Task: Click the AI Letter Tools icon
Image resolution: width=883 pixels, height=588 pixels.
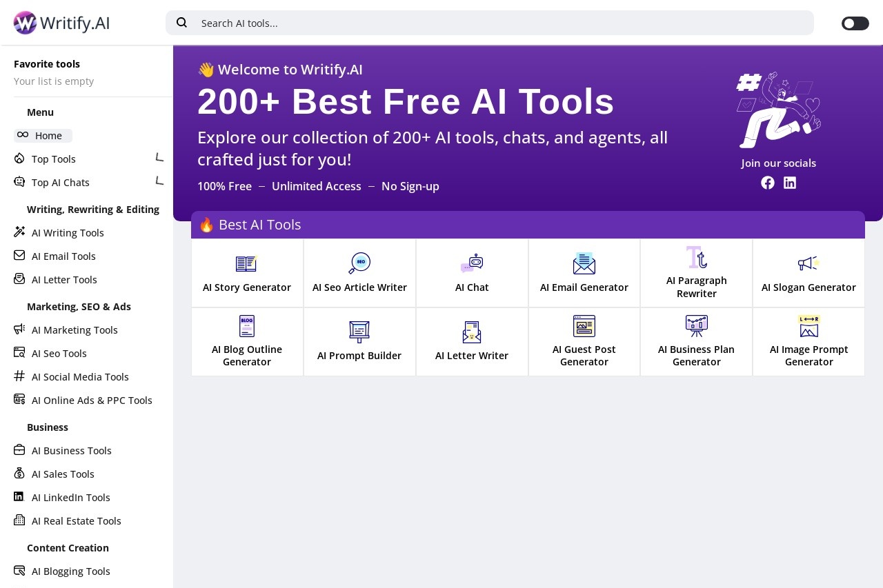Action: point(19,279)
